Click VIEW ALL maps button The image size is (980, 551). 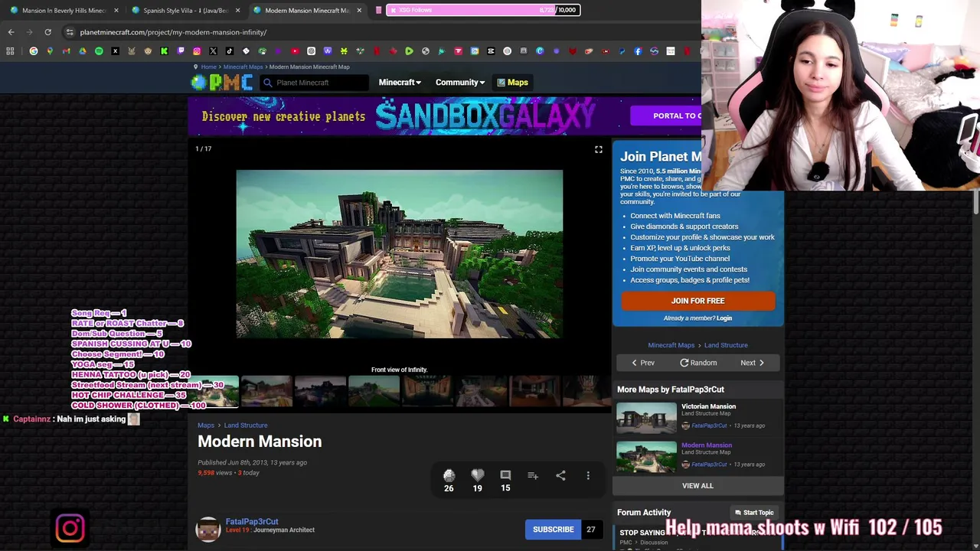[697, 485]
